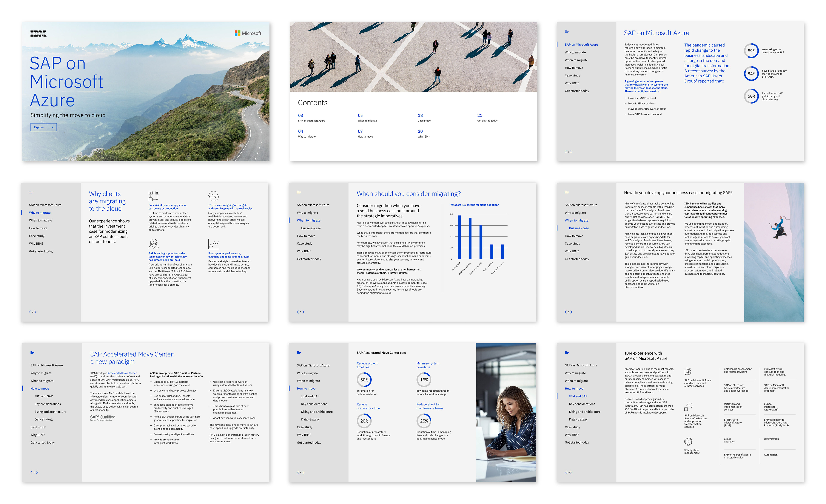Click the 25% maintenance effort ring
The height and width of the screenshot is (504, 826).
pyautogui.click(x=424, y=421)
